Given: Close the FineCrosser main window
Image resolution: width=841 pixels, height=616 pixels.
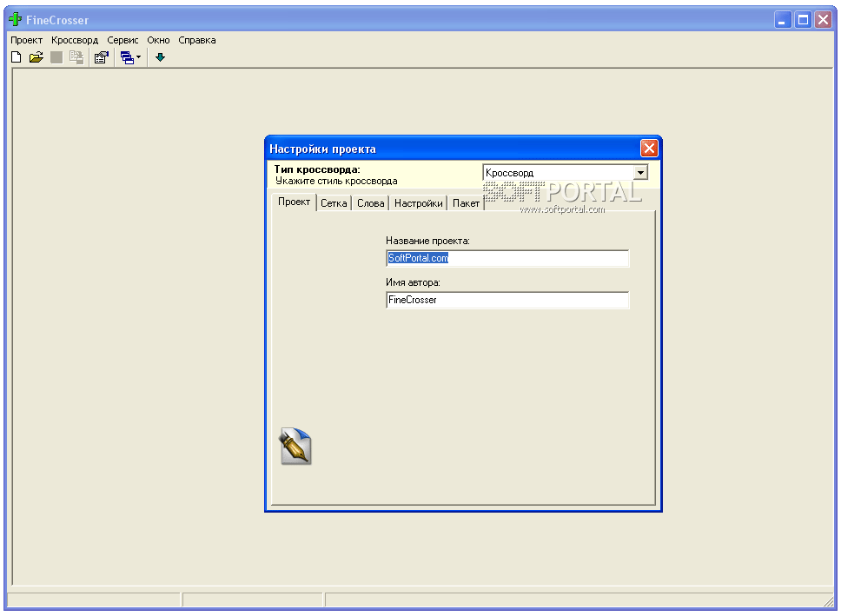Looking at the screenshot, I should (823, 20).
